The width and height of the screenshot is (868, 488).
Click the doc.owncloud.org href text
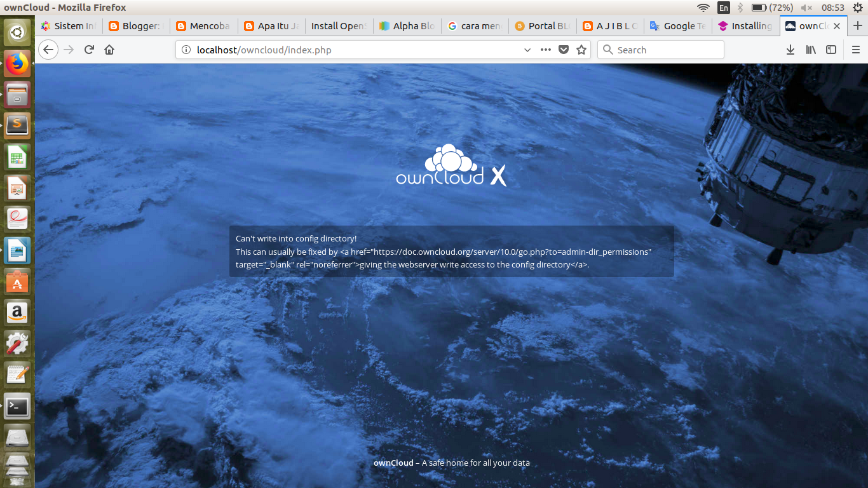[513, 252]
